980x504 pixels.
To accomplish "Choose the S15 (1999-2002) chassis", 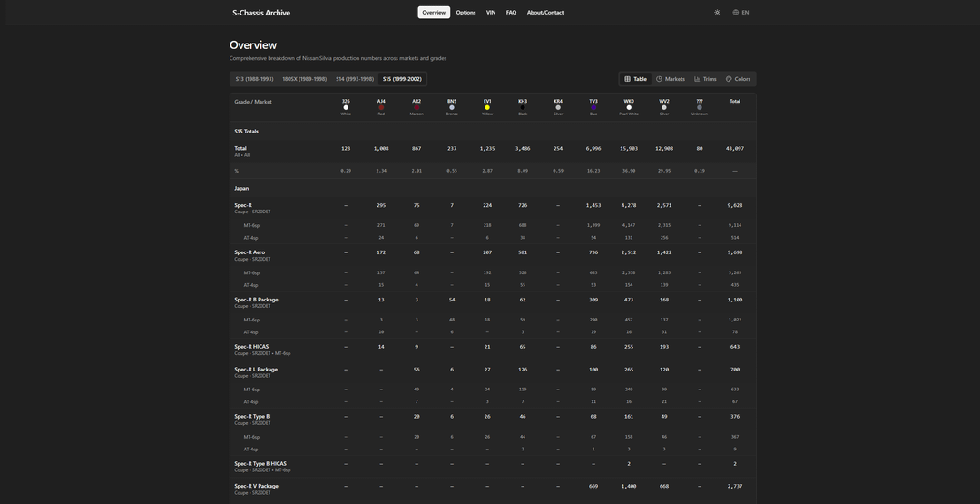I will (401, 79).
